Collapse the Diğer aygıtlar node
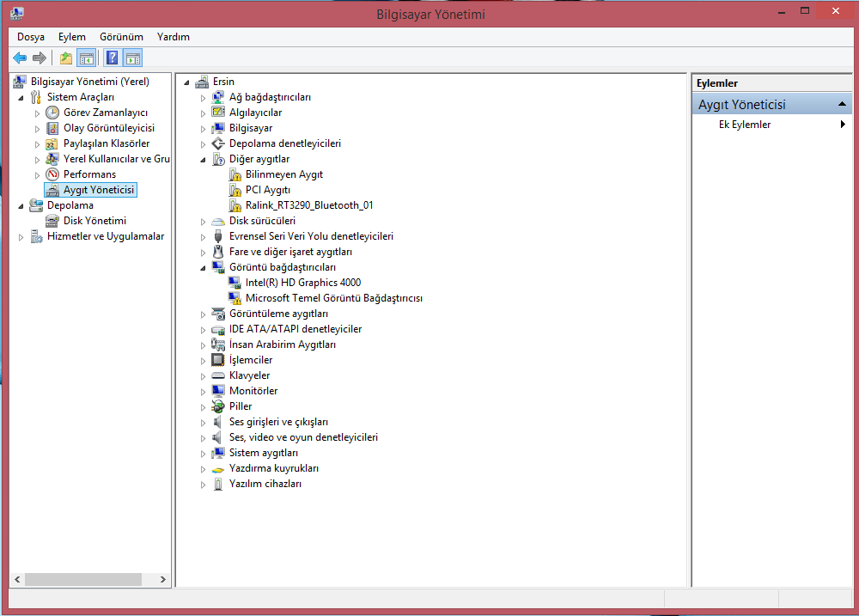 [203, 160]
